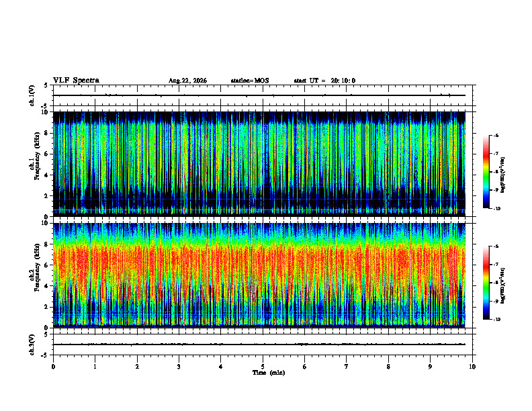Click the 0 tick label on time axis

[x=53, y=367]
